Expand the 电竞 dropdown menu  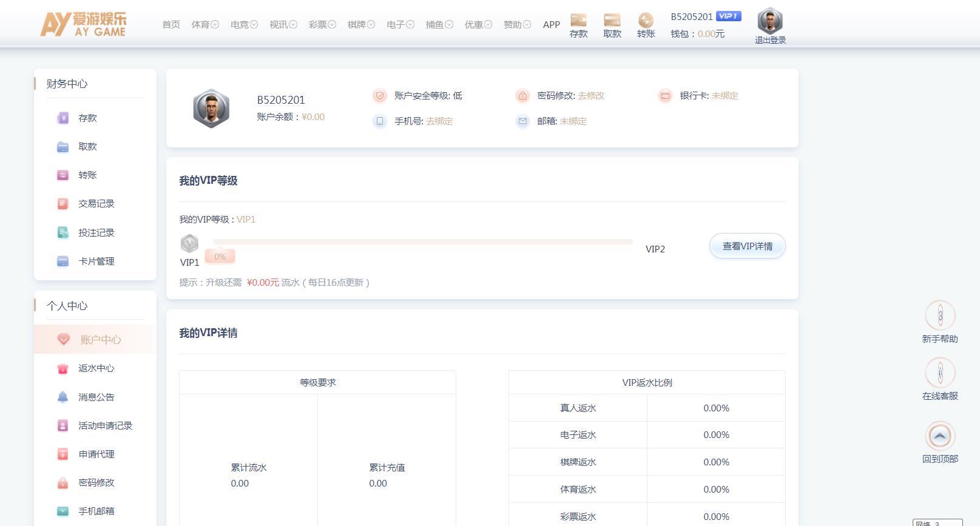tap(244, 25)
